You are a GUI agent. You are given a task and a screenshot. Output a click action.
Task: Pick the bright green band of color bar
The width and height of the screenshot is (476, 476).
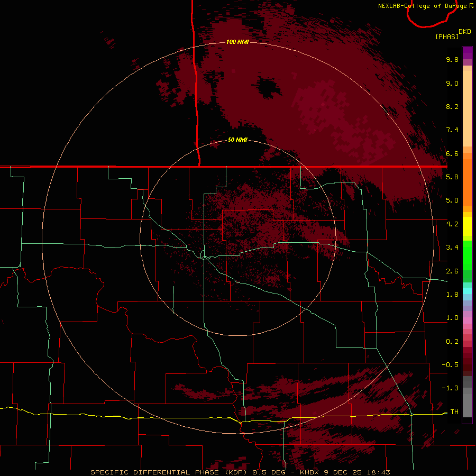click(x=467, y=255)
